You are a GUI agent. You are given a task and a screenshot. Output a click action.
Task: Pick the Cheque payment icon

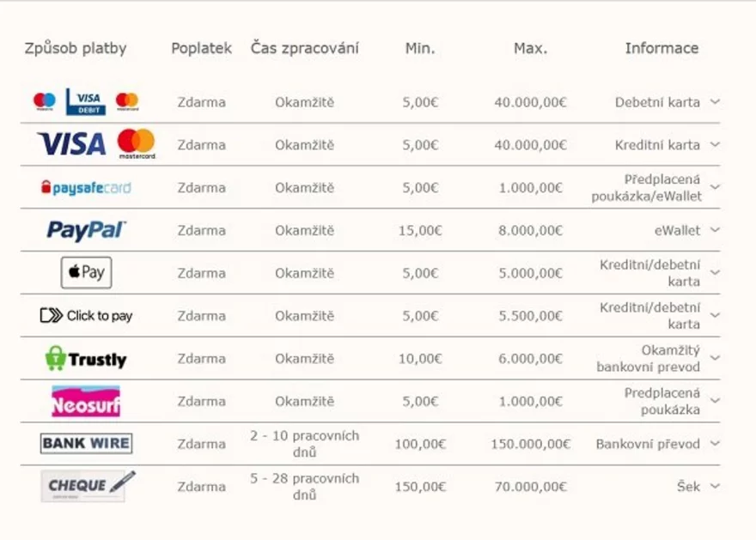click(88, 485)
